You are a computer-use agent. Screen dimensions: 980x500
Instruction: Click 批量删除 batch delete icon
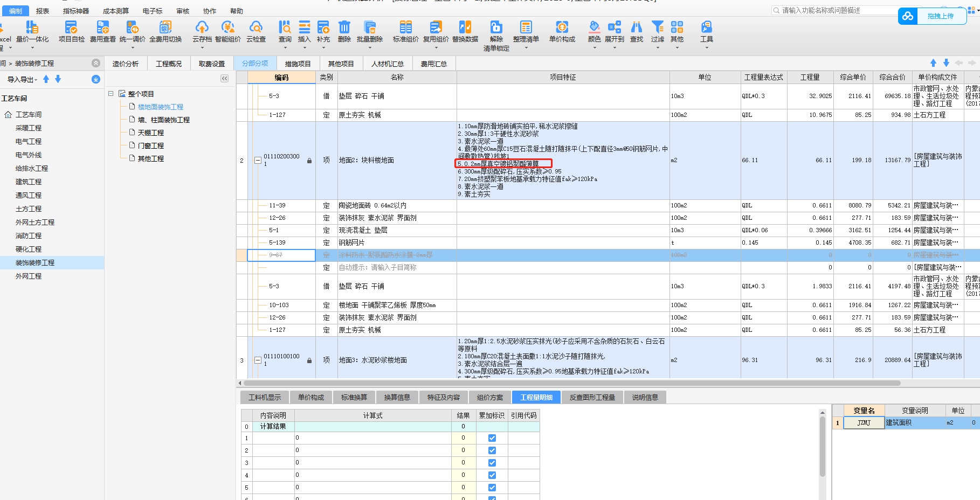[x=370, y=27]
